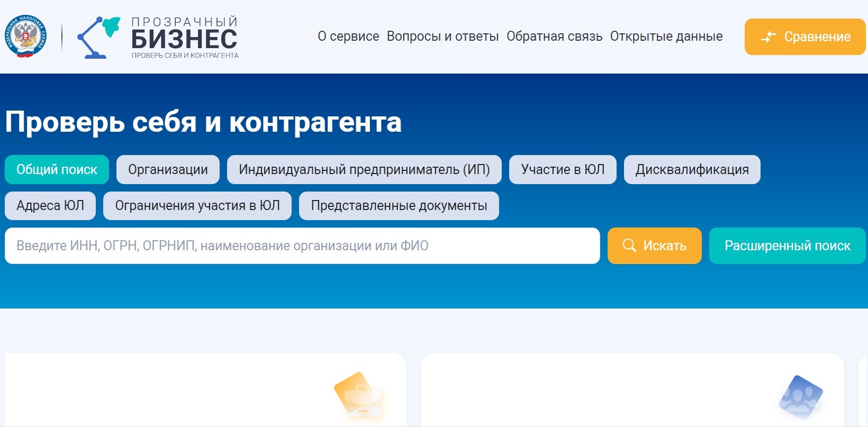Select the Адреса ЮЛ tab

click(x=50, y=206)
